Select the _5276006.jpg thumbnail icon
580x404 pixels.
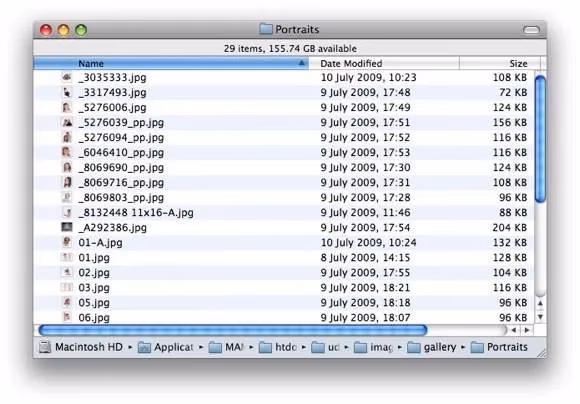tap(67, 107)
